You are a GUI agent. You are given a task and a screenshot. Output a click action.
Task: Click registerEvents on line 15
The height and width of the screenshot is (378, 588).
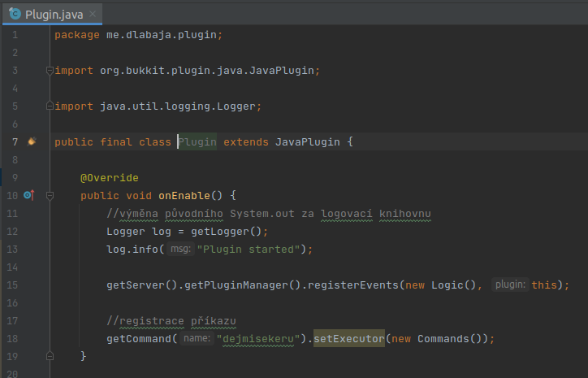352,285
